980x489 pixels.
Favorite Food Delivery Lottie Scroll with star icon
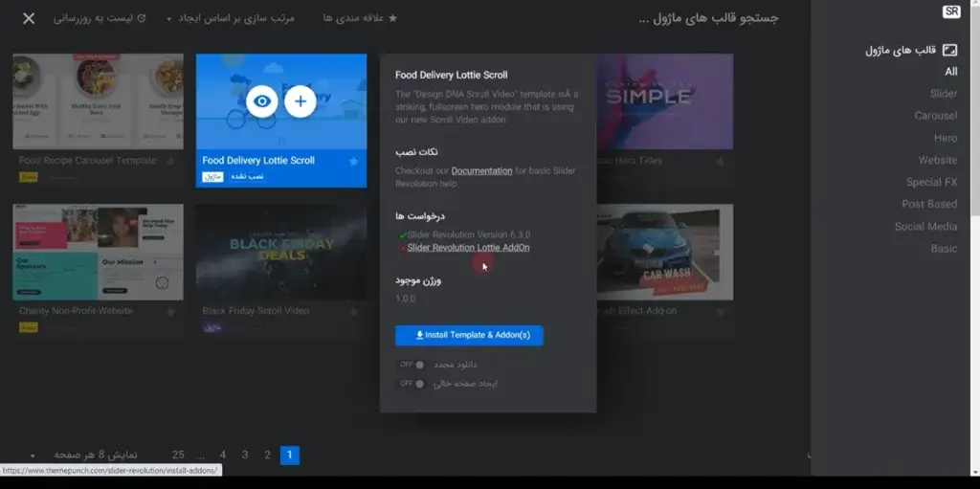click(353, 162)
